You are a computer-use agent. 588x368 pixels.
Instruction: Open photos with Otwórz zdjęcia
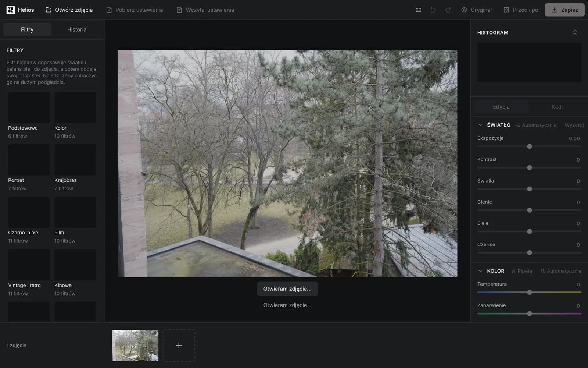69,10
